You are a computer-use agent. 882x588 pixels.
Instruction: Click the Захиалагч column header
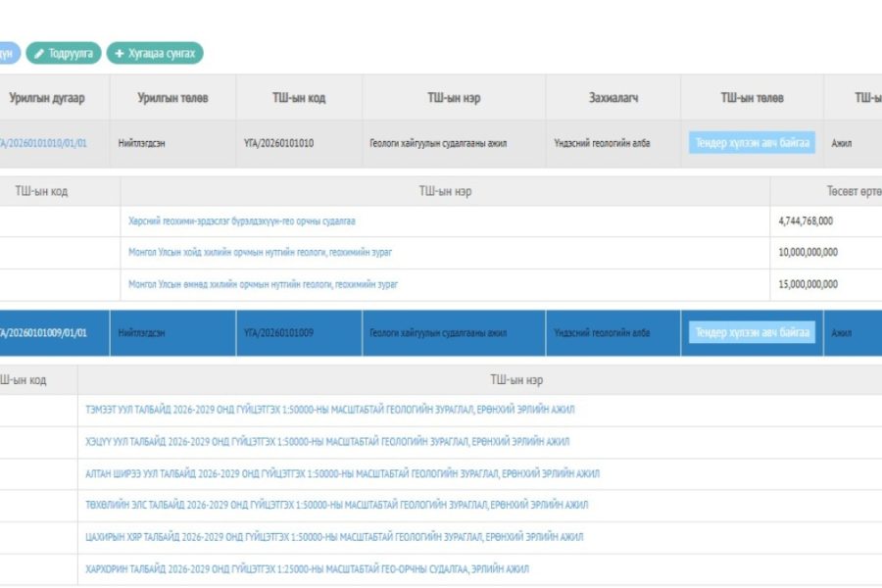[x=613, y=98]
